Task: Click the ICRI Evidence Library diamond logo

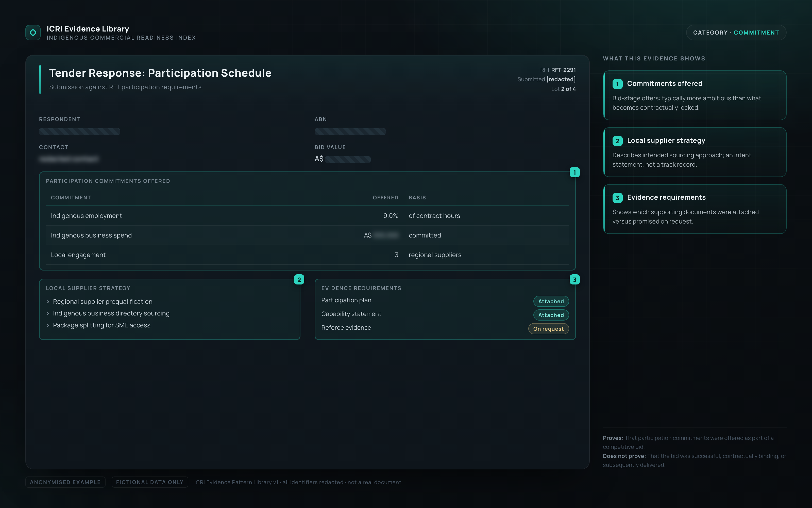Action: [x=33, y=33]
